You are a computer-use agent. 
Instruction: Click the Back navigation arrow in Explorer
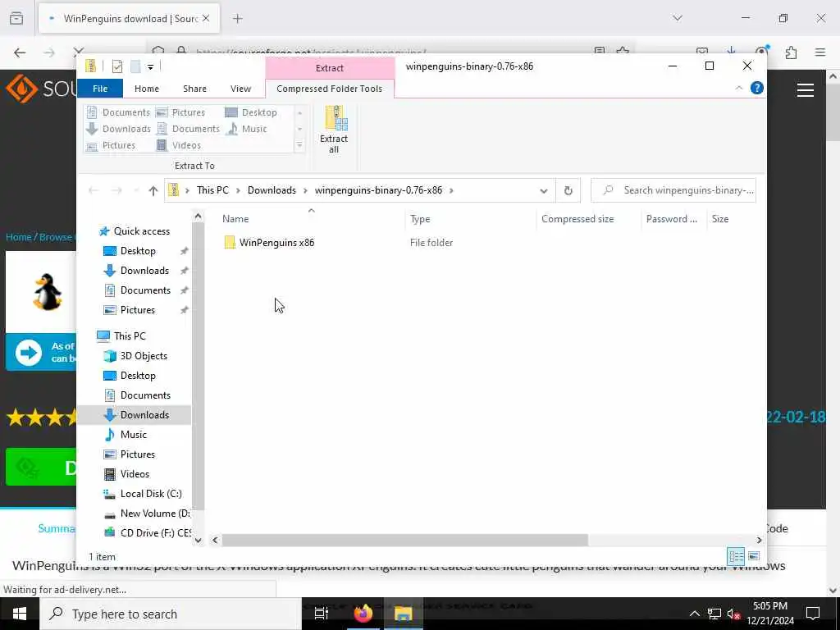pyautogui.click(x=94, y=190)
